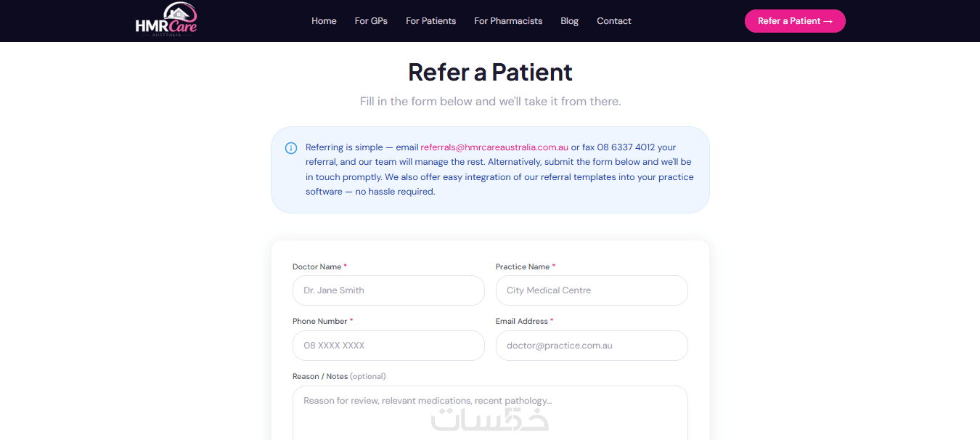The width and height of the screenshot is (980, 440).
Task: Go to the Home menu item
Action: coord(324,21)
